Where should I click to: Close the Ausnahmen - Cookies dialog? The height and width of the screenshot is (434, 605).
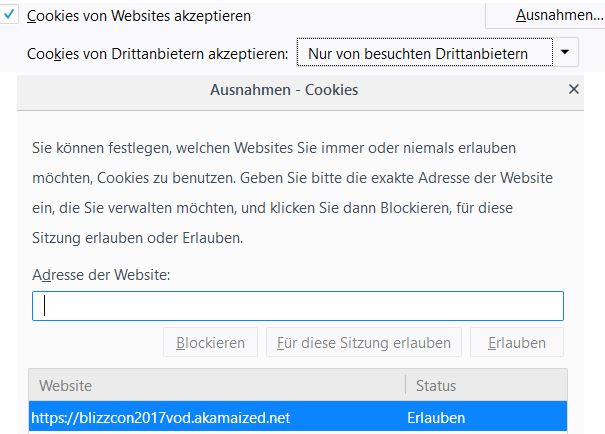(x=573, y=89)
